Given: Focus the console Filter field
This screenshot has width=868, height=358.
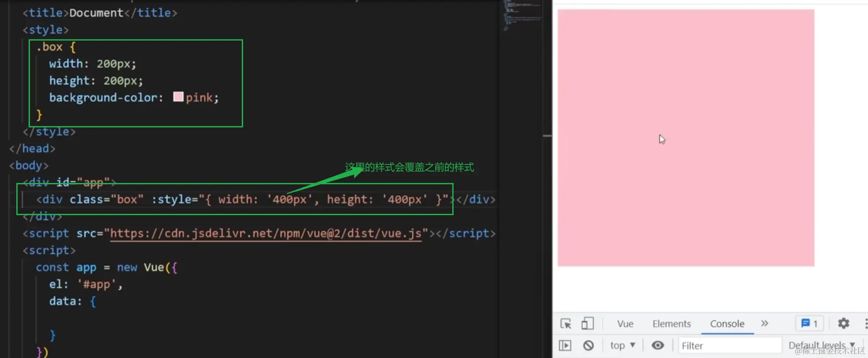Looking at the screenshot, I should (730, 346).
